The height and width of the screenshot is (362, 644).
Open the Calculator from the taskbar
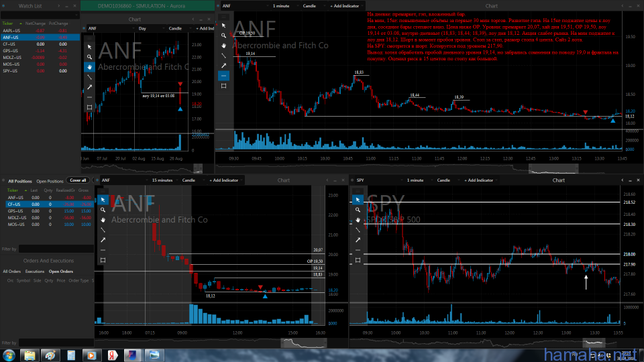[x=71, y=355]
